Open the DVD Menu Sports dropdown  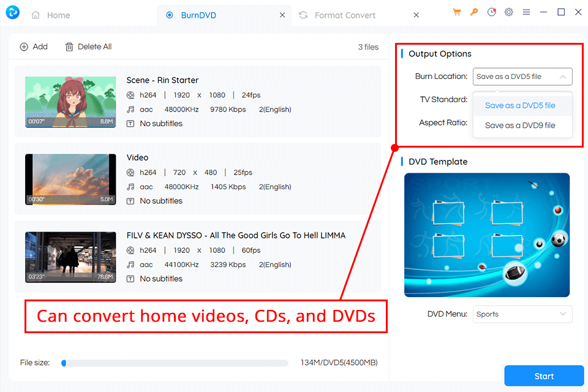(522, 314)
